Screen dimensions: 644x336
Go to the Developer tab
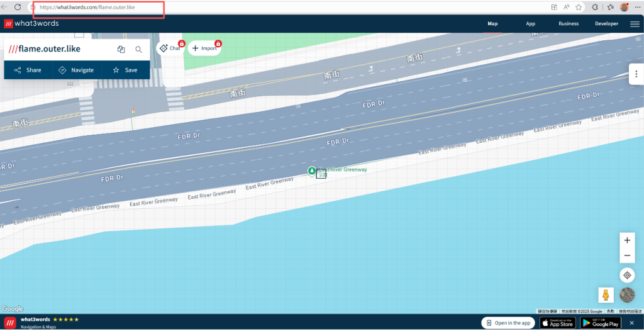(x=606, y=24)
